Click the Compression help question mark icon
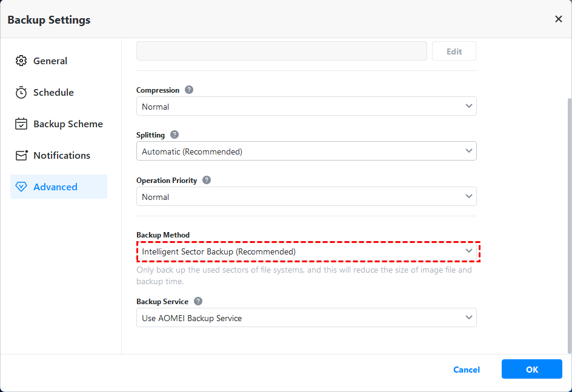 point(189,90)
